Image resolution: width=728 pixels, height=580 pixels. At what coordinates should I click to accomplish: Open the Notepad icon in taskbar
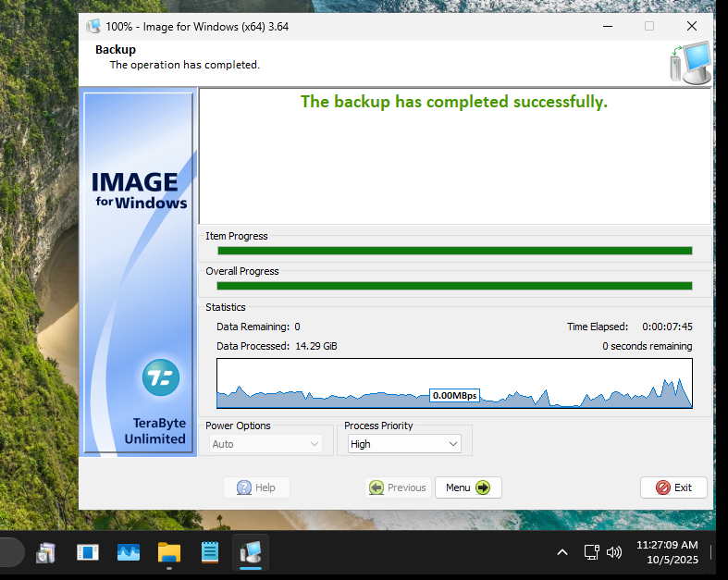[x=210, y=552]
